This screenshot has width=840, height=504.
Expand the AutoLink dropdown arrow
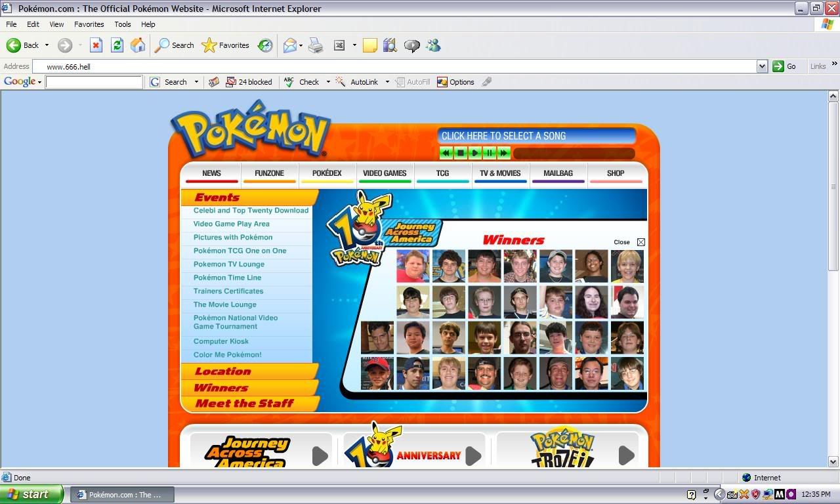(387, 82)
